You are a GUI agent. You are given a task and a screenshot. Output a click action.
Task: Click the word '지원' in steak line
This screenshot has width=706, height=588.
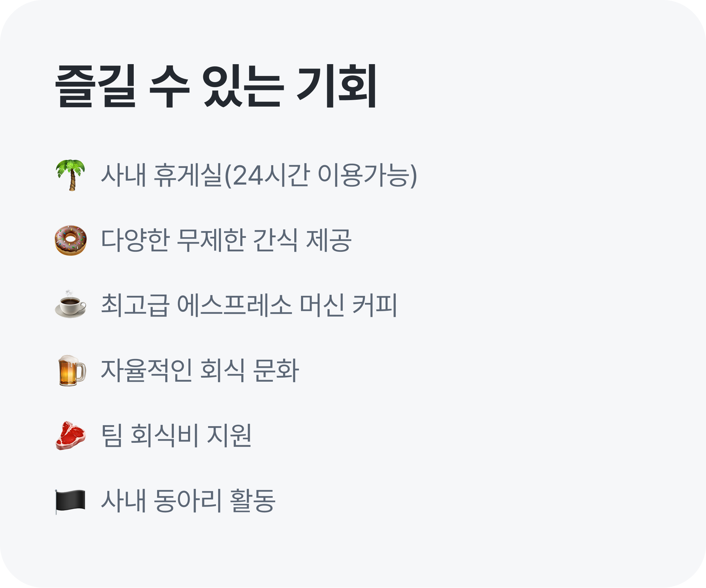229,436
